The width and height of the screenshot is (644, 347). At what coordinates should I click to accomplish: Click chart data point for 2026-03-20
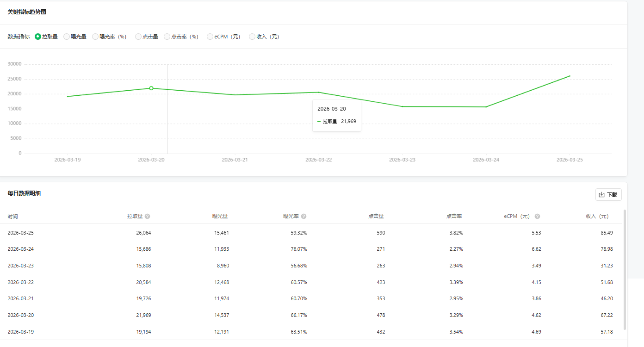tap(151, 88)
